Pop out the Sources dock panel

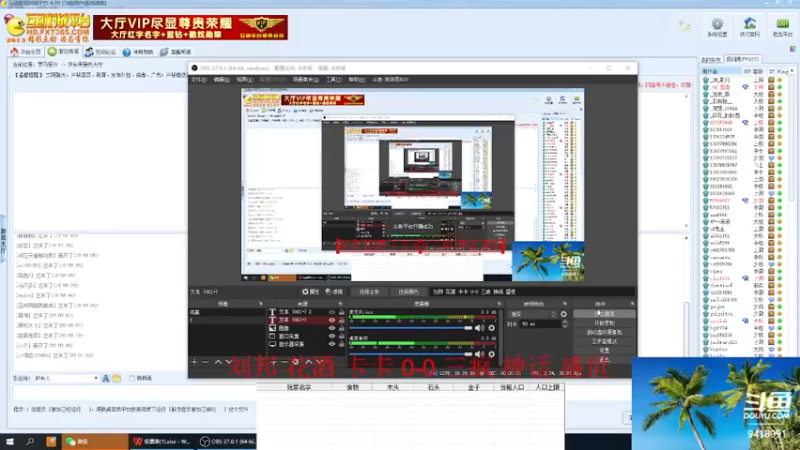340,304
